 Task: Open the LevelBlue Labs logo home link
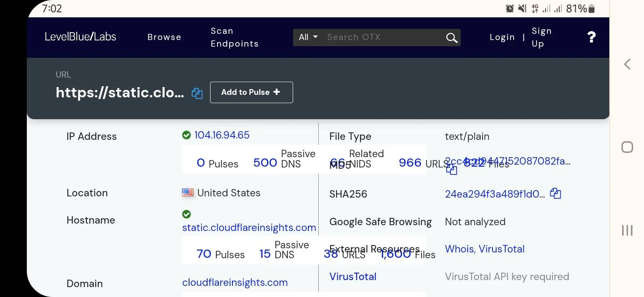[80, 37]
